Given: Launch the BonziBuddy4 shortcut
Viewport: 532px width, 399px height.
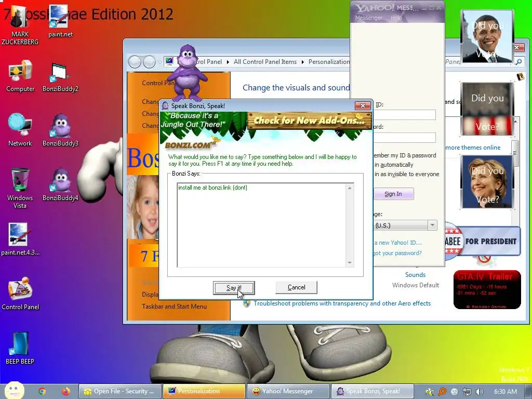Looking at the screenshot, I should click(x=60, y=185).
